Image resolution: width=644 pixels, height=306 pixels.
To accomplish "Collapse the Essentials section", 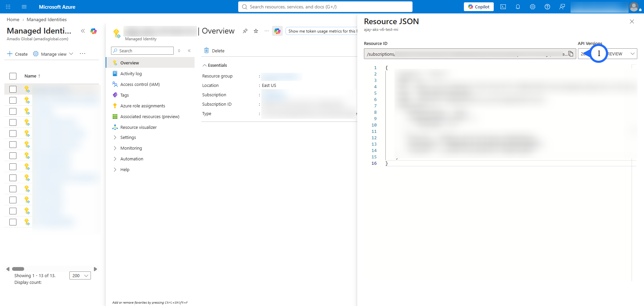I will 215,65.
